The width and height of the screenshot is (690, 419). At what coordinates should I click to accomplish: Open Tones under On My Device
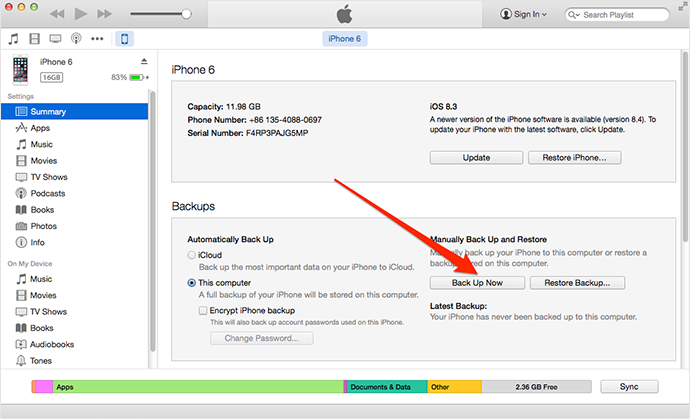click(74, 360)
